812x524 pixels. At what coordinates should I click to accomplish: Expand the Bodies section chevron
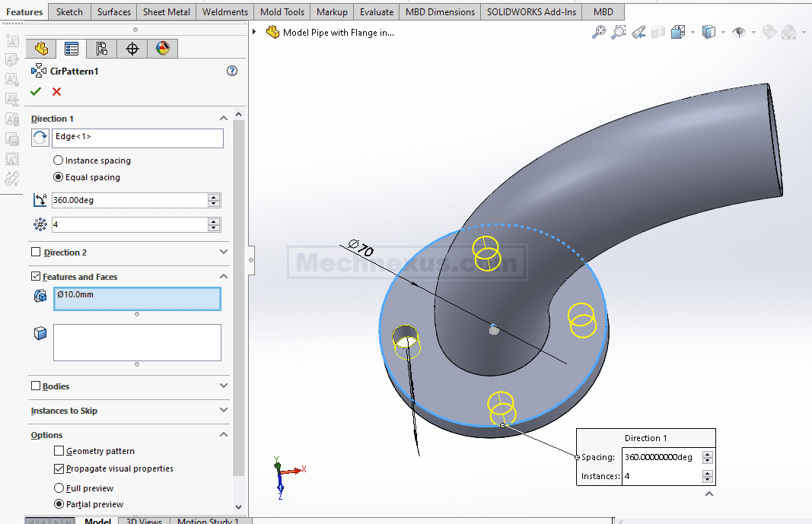click(x=223, y=386)
